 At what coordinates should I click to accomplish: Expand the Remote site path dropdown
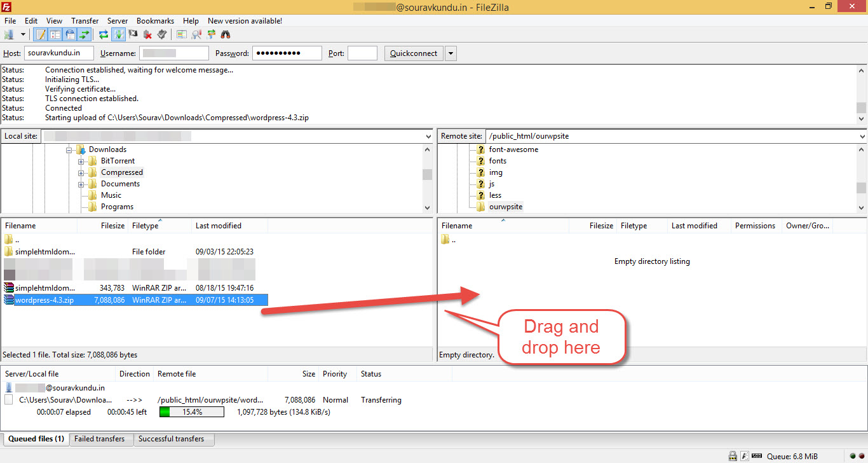[x=862, y=136]
